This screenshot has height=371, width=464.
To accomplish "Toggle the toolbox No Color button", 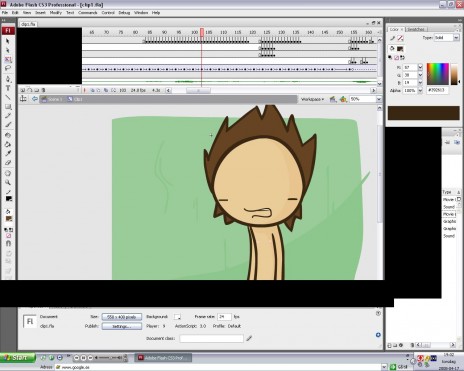I will (8, 236).
